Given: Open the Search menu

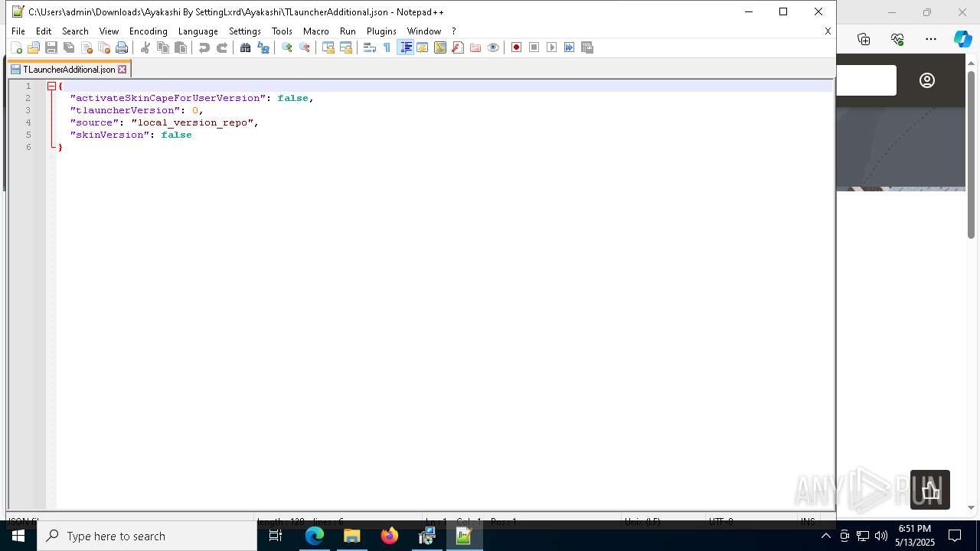Looking at the screenshot, I should (x=75, y=31).
